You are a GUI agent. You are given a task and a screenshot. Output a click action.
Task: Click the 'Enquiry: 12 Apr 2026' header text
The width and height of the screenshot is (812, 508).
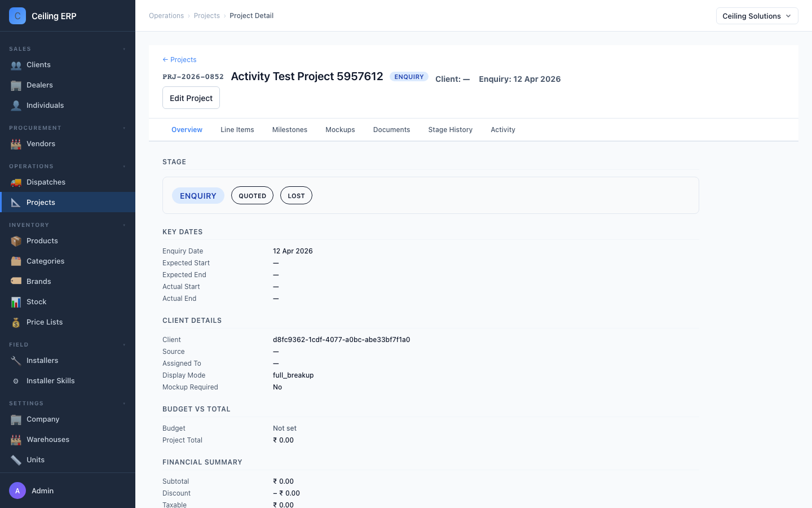(x=520, y=79)
